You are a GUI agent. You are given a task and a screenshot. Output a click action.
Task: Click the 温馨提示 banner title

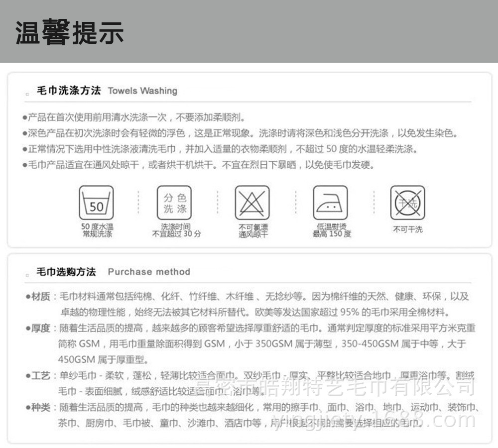[69, 32]
